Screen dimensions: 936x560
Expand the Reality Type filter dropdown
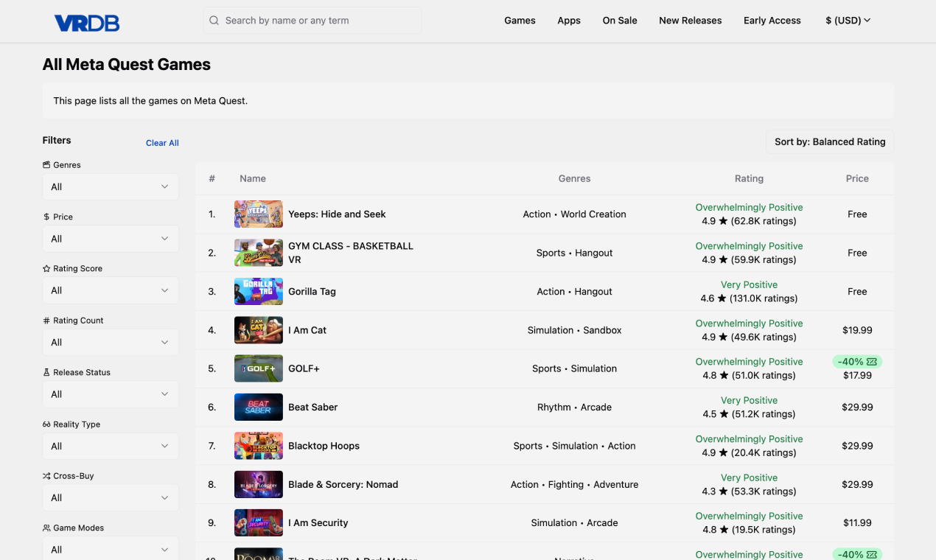(x=111, y=447)
